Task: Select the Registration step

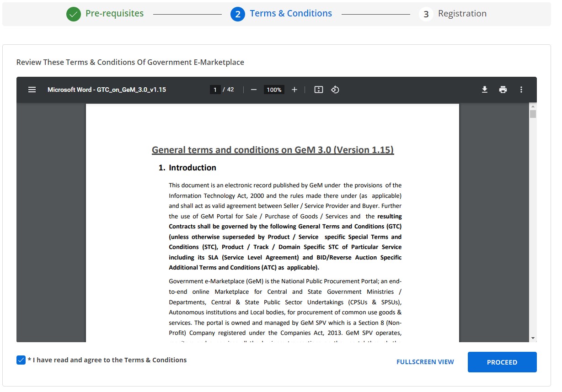Action: pyautogui.click(x=462, y=13)
